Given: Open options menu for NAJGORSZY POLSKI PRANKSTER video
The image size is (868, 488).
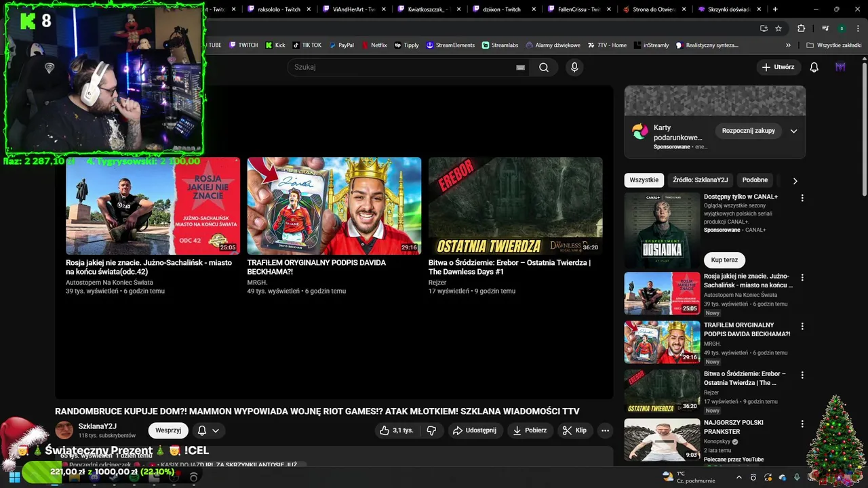Looking at the screenshot, I should pyautogui.click(x=802, y=424).
